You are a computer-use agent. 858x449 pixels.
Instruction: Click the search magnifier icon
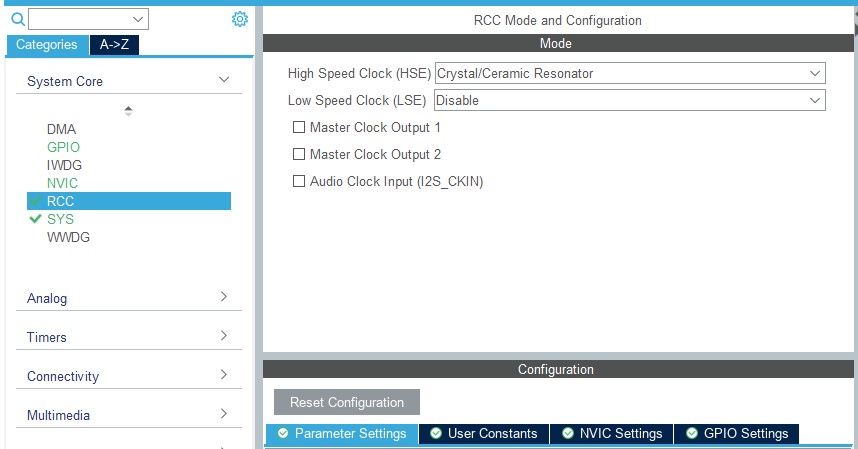click(x=17, y=19)
